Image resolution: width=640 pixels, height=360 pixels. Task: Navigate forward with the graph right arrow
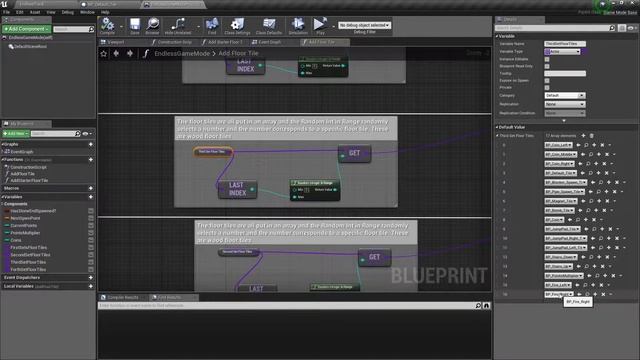click(130, 53)
